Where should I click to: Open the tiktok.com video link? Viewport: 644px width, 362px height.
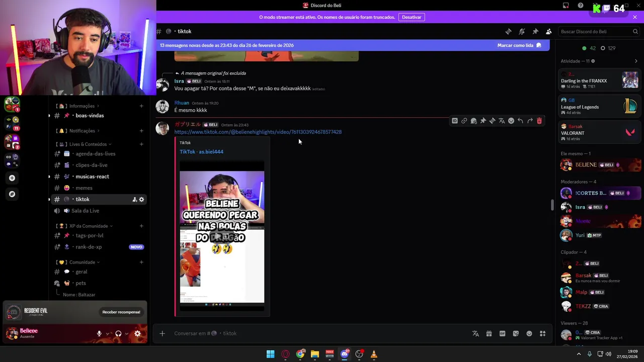258,132
